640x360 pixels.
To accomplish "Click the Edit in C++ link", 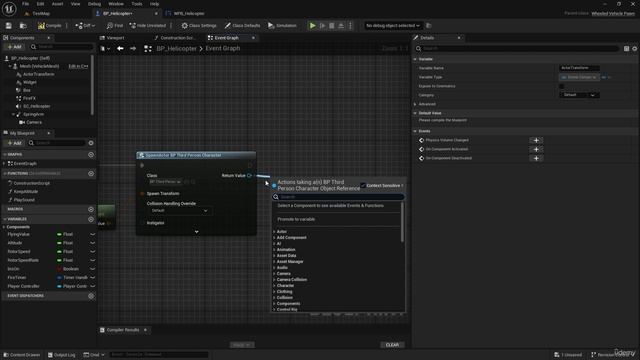I will point(78,66).
